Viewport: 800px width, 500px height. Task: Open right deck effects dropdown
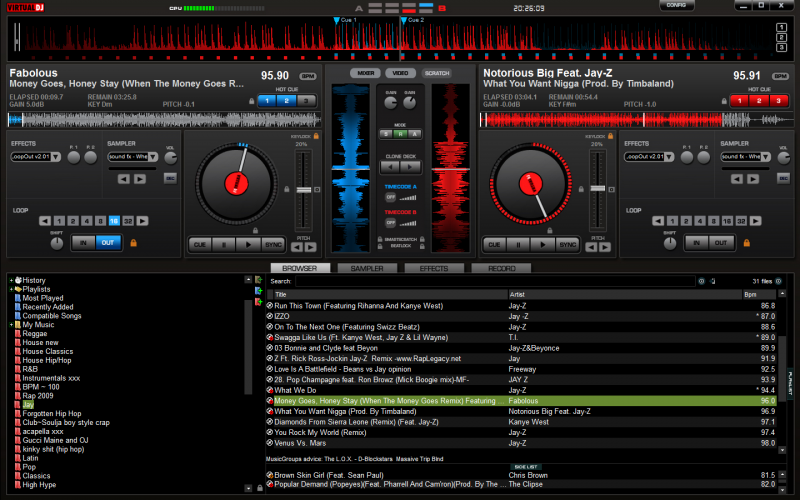pyautogui.click(x=669, y=157)
